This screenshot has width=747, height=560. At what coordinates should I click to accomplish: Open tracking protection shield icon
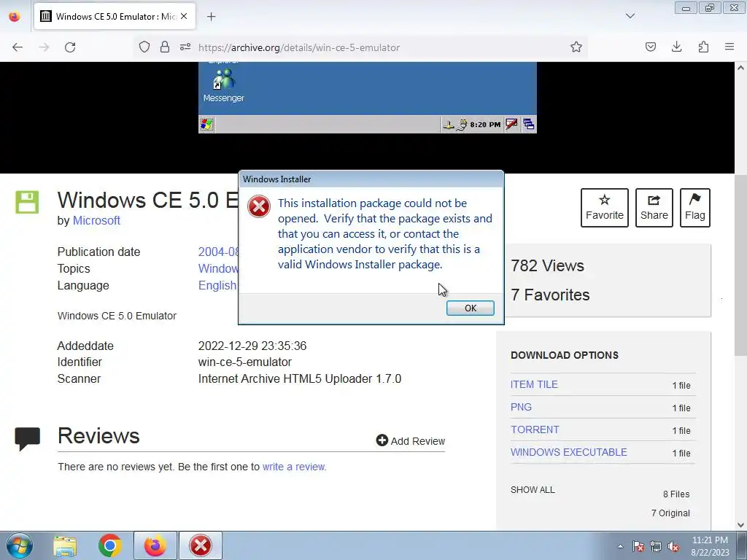[x=144, y=47]
